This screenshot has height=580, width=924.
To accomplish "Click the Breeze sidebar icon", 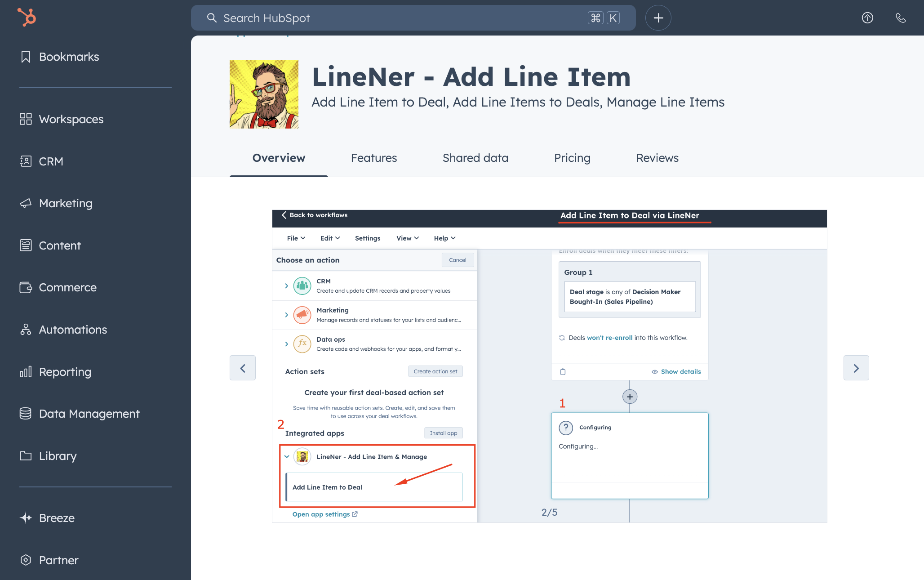I will pos(25,517).
